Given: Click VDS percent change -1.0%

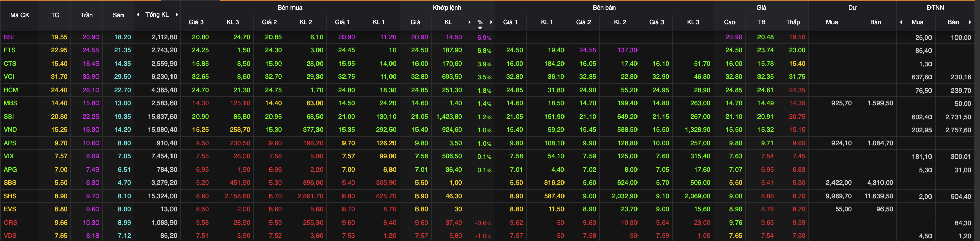Looking at the screenshot, I should [483, 236].
